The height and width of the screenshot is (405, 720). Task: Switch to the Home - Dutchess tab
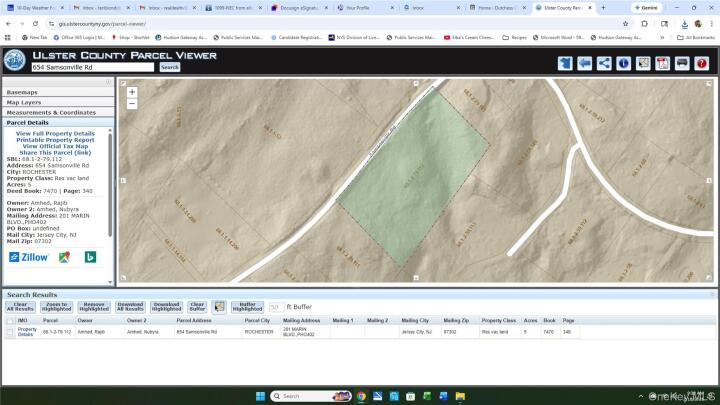498,8
